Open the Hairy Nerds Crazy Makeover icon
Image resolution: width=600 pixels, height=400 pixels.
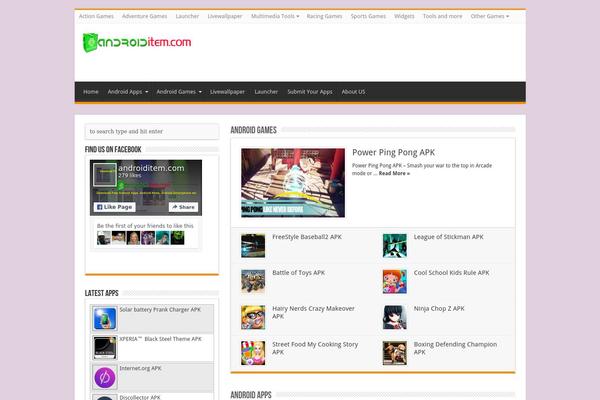pyautogui.click(x=253, y=317)
